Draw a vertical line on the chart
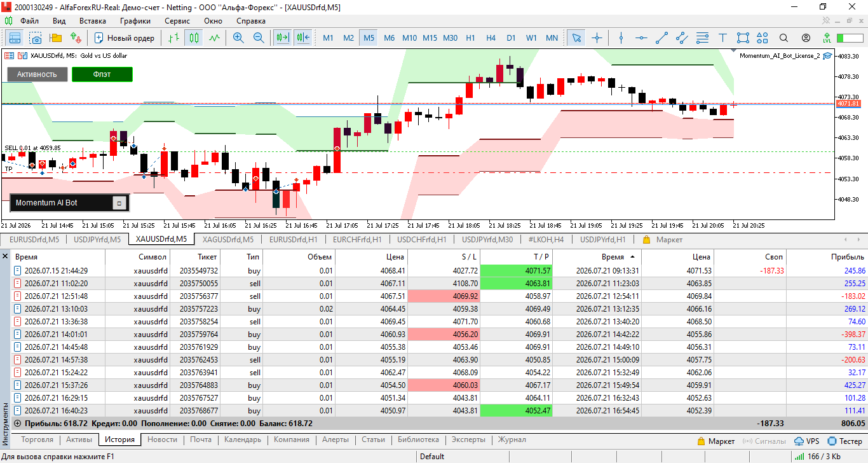 pyautogui.click(x=621, y=38)
